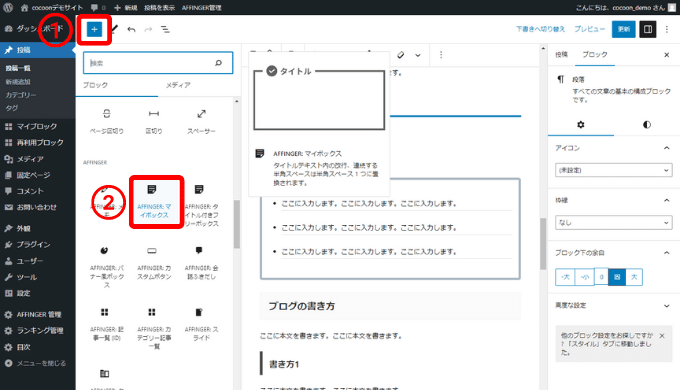Select the -小 bottom margin option

click(584, 277)
